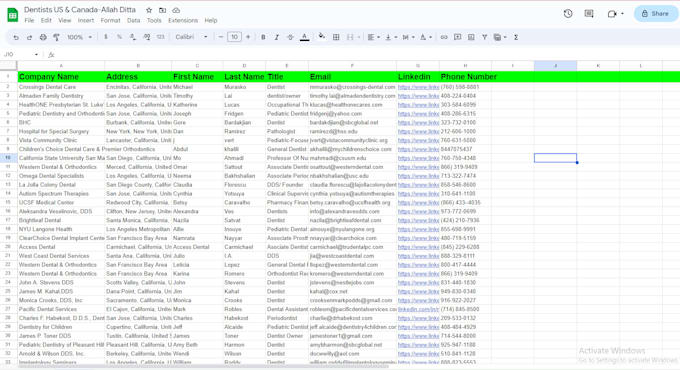The image size is (680, 370).
Task: Activate the paint format tool
Action: 56,37
